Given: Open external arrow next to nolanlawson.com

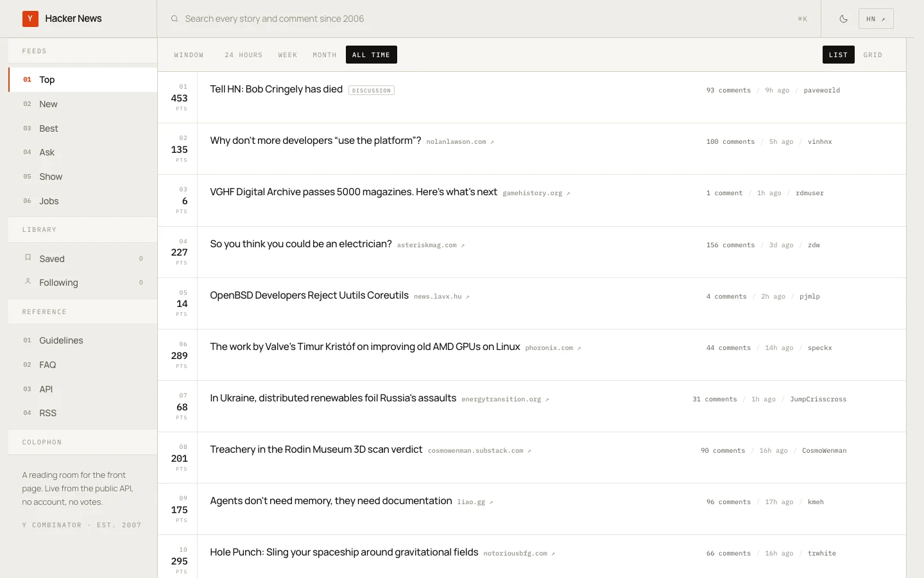Looking at the screenshot, I should pyautogui.click(x=492, y=142).
